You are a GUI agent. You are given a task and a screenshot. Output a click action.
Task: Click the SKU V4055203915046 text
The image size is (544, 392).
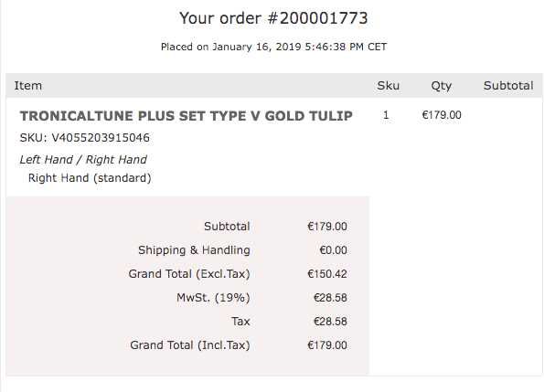click(85, 138)
